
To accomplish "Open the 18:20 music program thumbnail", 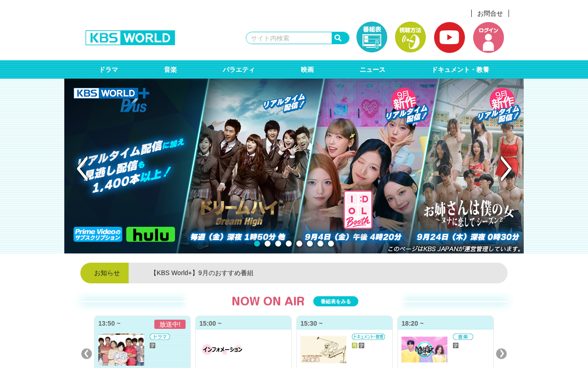I will [x=424, y=350].
